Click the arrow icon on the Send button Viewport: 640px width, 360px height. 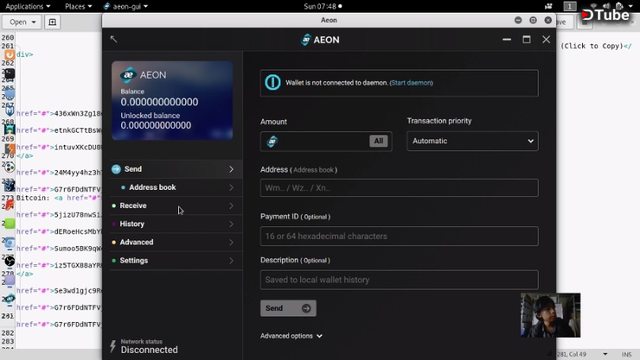306,308
